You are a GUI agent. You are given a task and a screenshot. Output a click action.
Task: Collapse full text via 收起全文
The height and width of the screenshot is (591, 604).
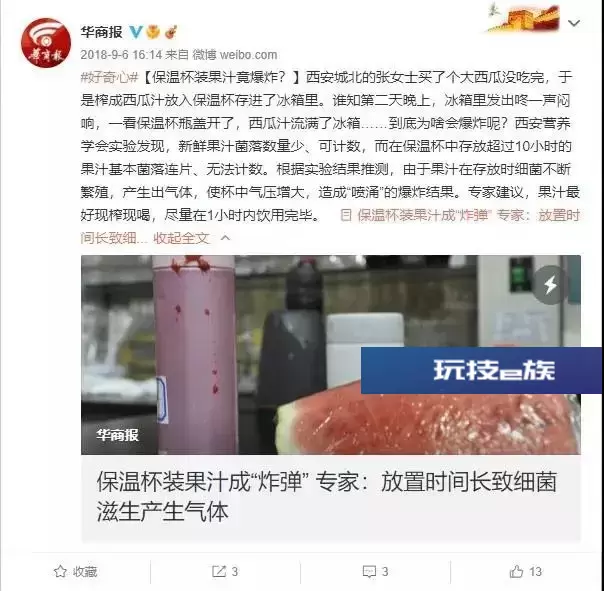(181, 238)
